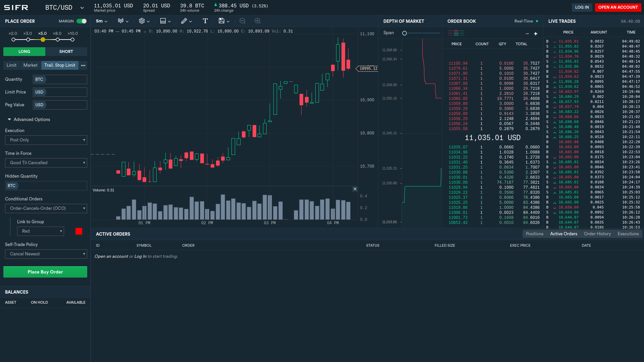Close the volume panel with X

point(355,189)
